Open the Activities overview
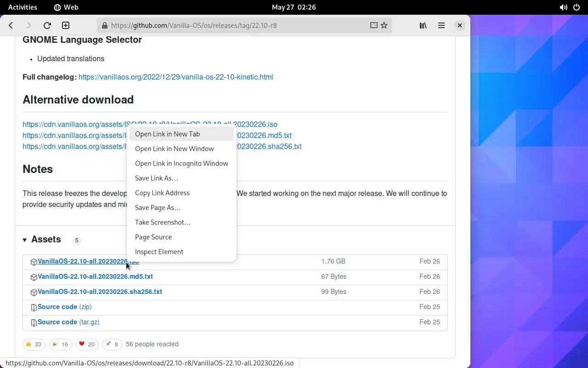The width and height of the screenshot is (588, 368). [23, 7]
